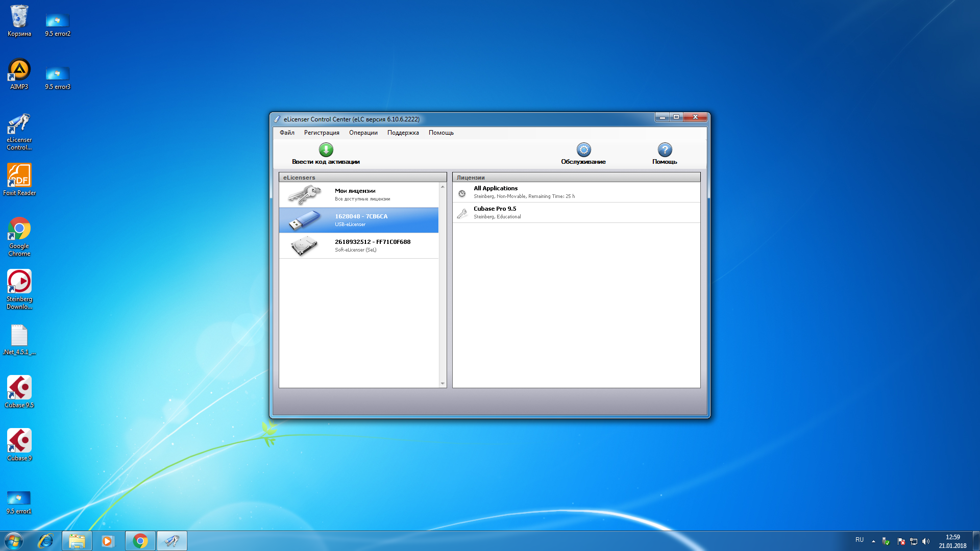This screenshot has height=551, width=980.
Task: Open the Поддержка menu
Action: point(403,133)
